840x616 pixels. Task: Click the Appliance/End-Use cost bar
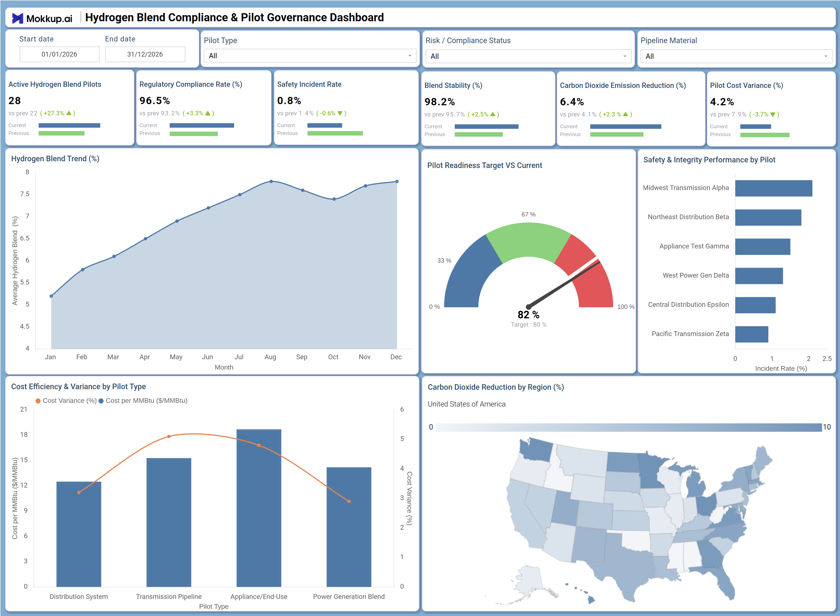pyautogui.click(x=259, y=508)
